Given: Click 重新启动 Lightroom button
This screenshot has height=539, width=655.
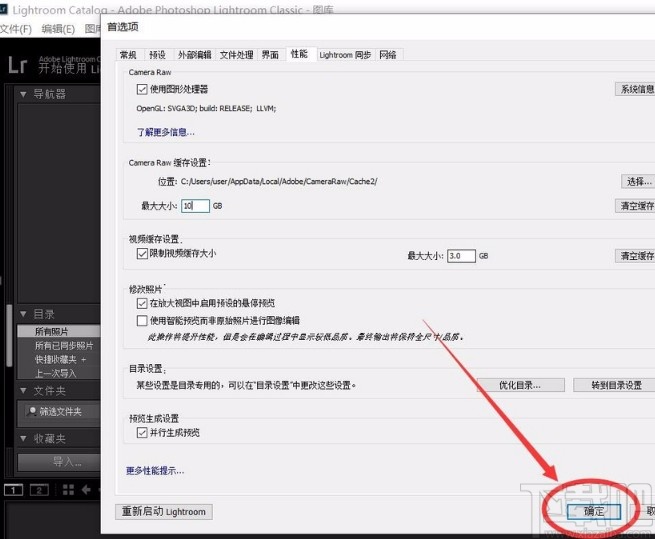Looking at the screenshot, I should pos(164,511).
